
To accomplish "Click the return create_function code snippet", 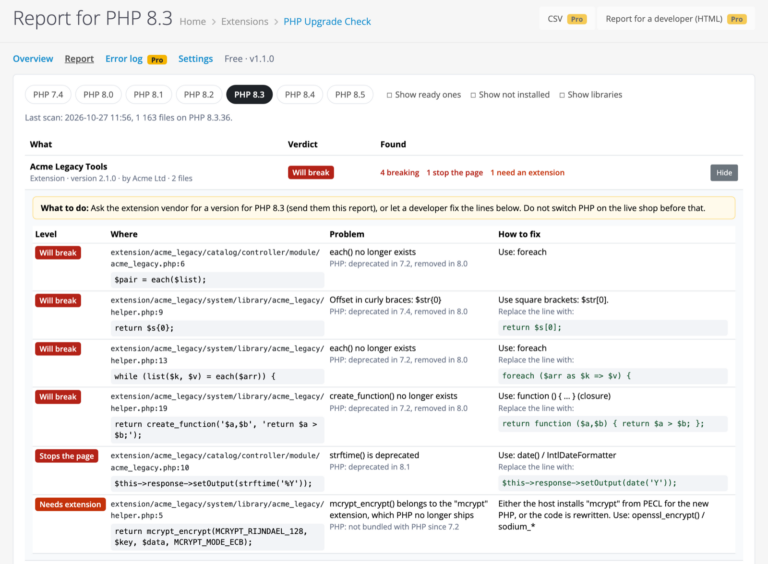I will (x=217, y=429).
